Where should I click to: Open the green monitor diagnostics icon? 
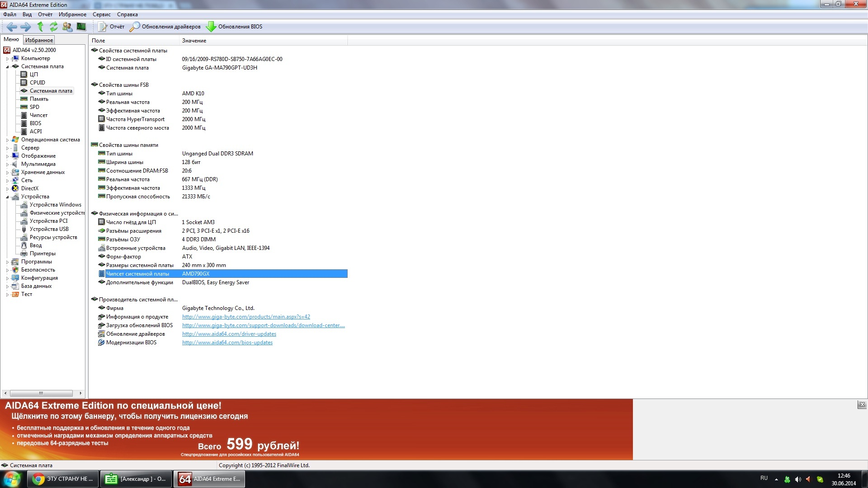pos(81,27)
